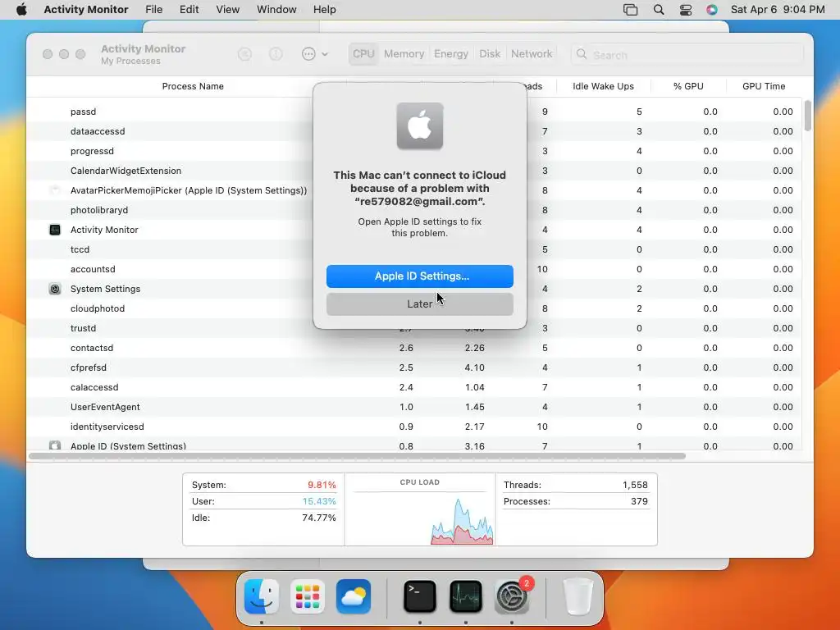The image size is (840, 630).
Task: Click the stop process toolbar icon
Action: (244, 54)
